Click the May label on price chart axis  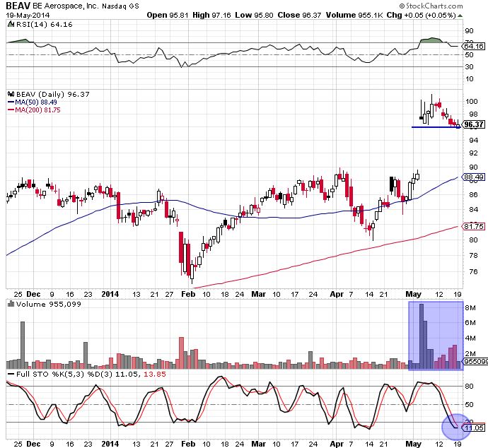[x=413, y=294]
